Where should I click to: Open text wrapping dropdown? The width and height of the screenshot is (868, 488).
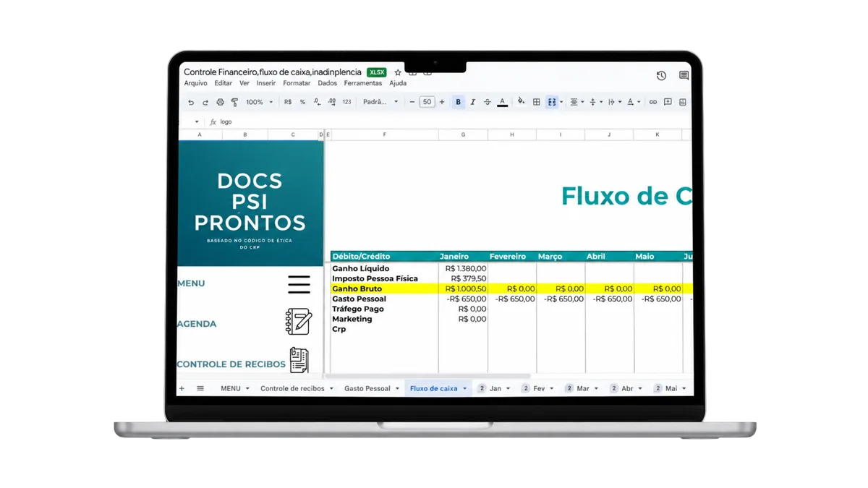tap(614, 103)
